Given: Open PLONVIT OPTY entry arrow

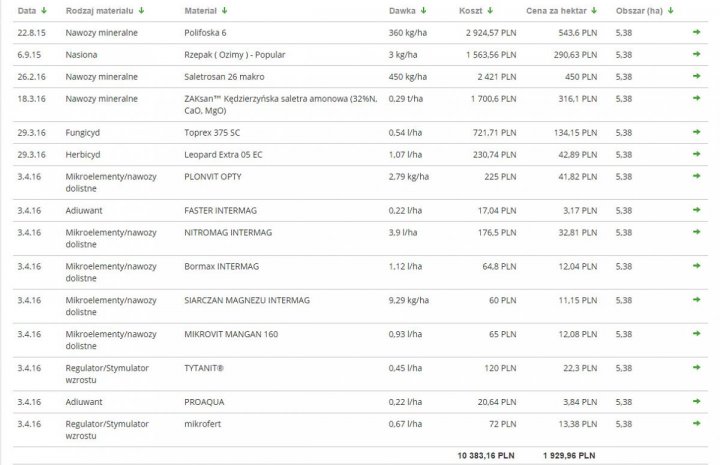Looking at the screenshot, I should pyautogui.click(x=696, y=176).
